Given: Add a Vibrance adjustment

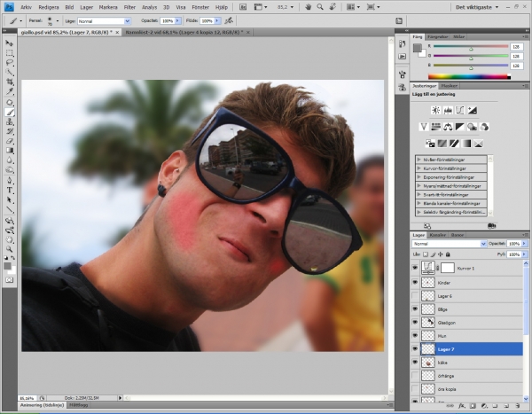Looking at the screenshot, I should pyautogui.click(x=424, y=127).
